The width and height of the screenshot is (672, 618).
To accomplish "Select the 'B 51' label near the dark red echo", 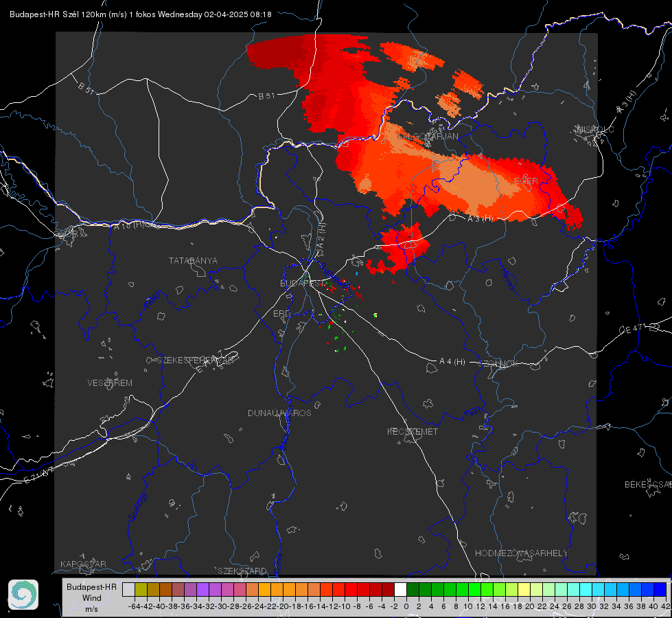I will [266, 96].
